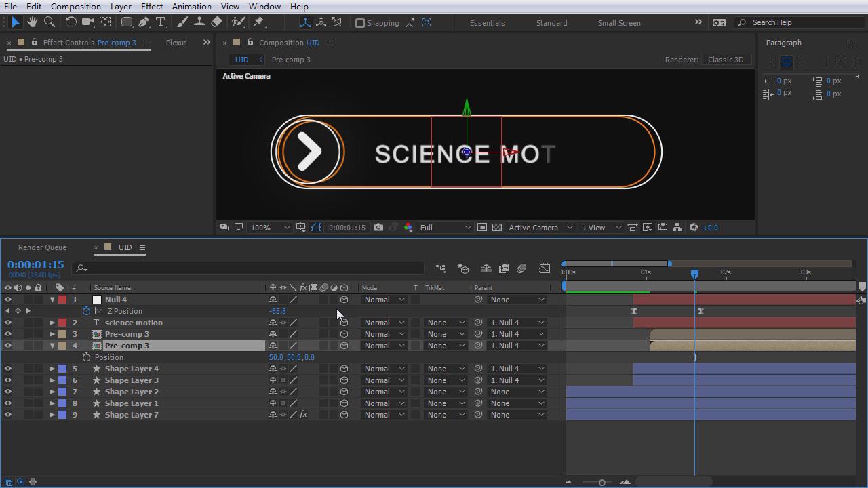Viewport: 868px width, 488px height.
Task: Activate View Axis mode
Action: pos(337,22)
